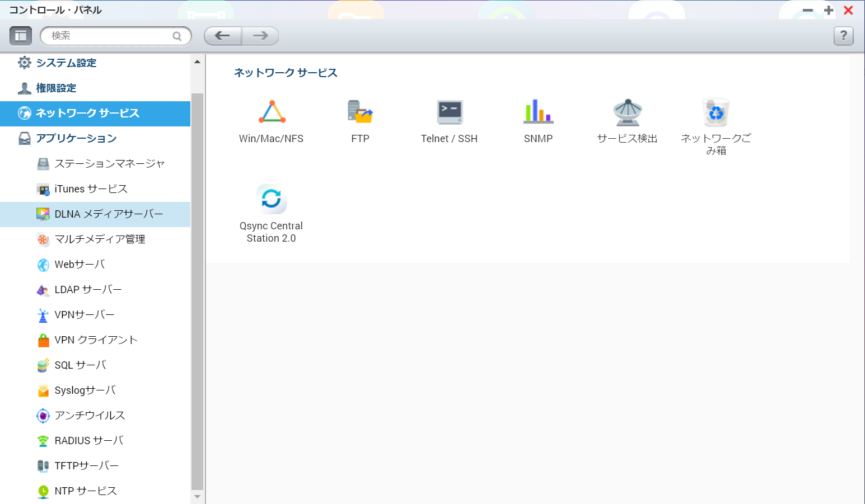This screenshot has width=865, height=504.
Task: Minimize the コントロール・パネル window
Action: click(x=808, y=10)
